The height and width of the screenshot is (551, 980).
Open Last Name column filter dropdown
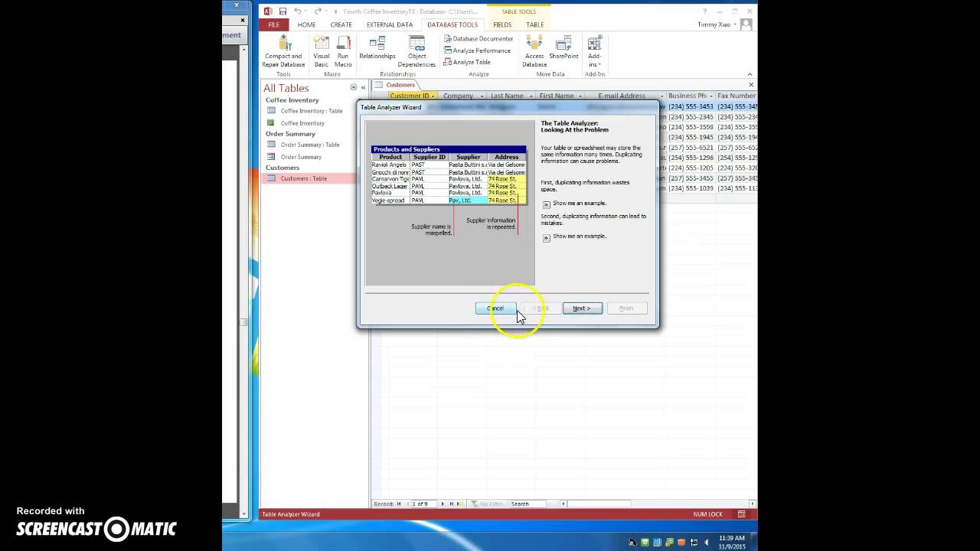[531, 96]
